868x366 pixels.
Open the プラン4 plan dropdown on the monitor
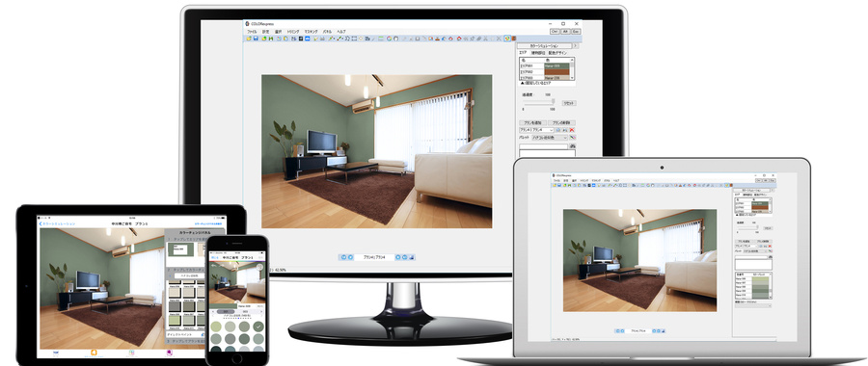[536, 130]
